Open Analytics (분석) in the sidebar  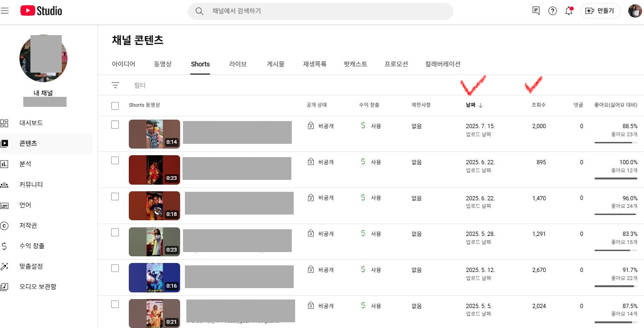[25, 164]
